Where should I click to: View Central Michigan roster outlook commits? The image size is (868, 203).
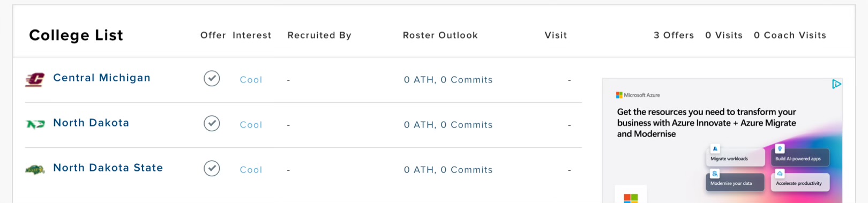(448, 80)
